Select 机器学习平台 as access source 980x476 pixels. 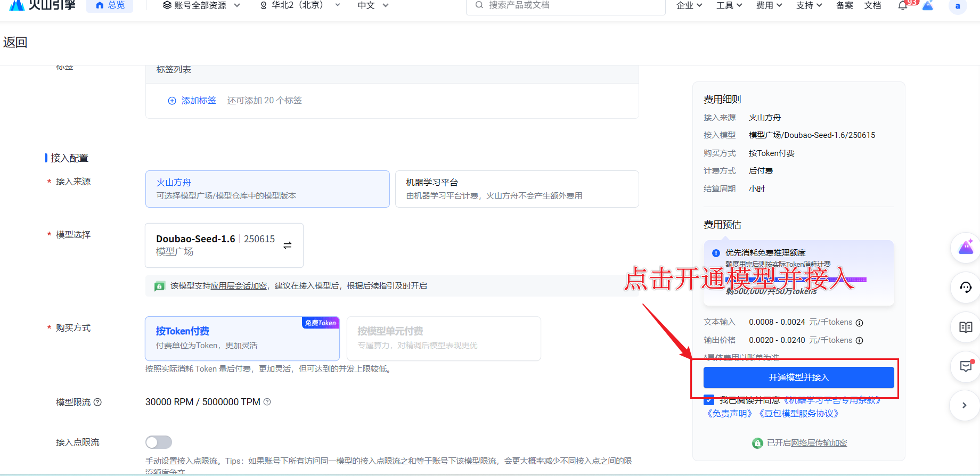(x=517, y=189)
